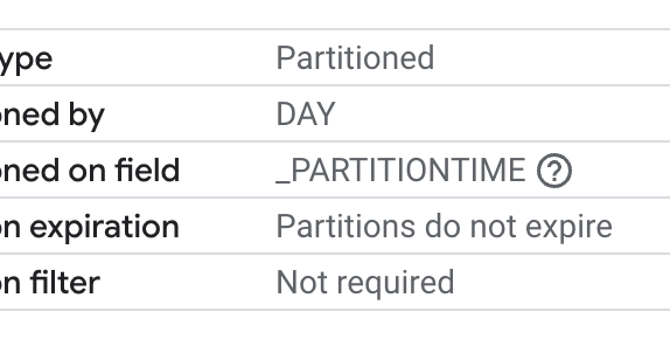This screenshot has width=670, height=360.
Task: Click the 'n expiration' row label
Action: click(x=90, y=227)
